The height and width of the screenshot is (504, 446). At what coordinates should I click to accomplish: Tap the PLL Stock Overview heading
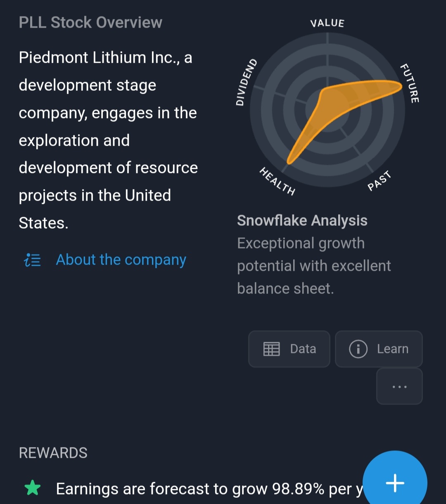(90, 22)
